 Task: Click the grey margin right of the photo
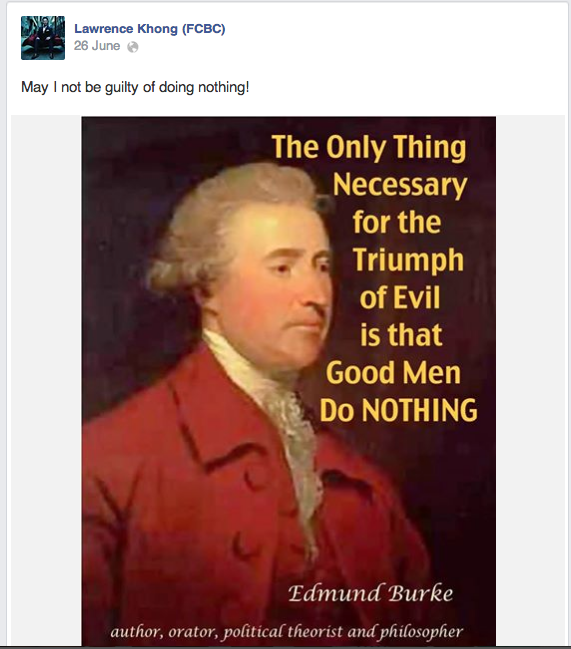click(x=530, y=381)
